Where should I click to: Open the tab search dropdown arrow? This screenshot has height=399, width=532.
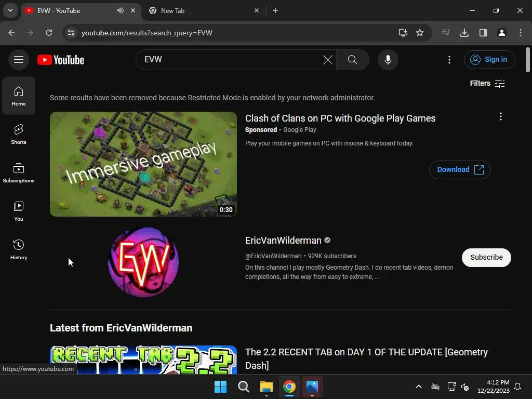coord(10,10)
